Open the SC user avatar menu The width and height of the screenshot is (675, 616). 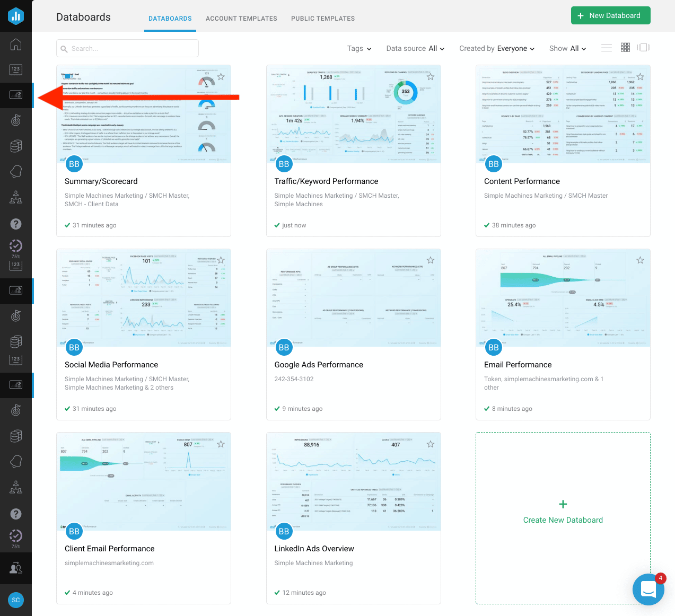point(16,600)
